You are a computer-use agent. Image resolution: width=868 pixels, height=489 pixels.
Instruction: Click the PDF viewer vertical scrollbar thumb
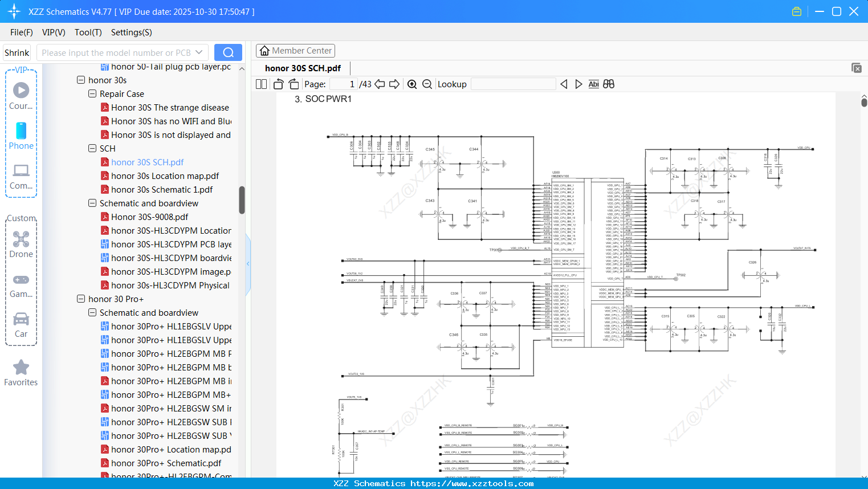(x=864, y=103)
